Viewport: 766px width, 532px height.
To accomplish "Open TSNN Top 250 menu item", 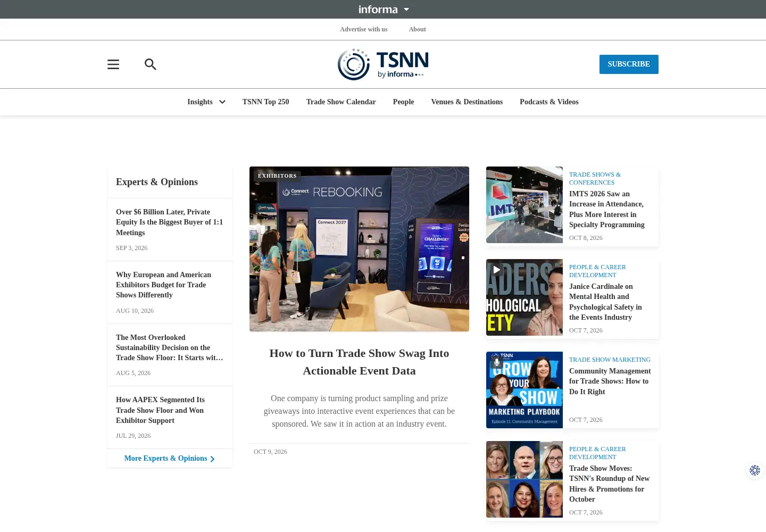I will tap(266, 102).
